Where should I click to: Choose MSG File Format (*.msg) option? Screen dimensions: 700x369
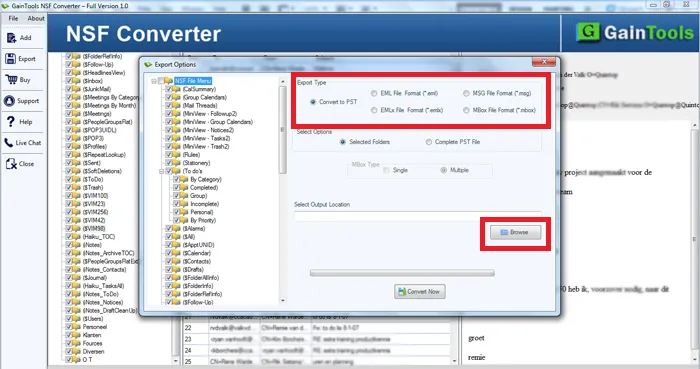click(466, 93)
